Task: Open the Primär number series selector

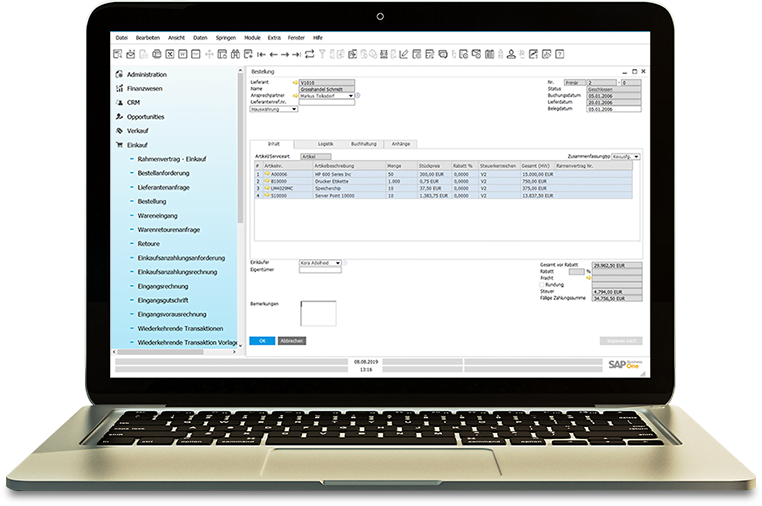Action: [574, 83]
